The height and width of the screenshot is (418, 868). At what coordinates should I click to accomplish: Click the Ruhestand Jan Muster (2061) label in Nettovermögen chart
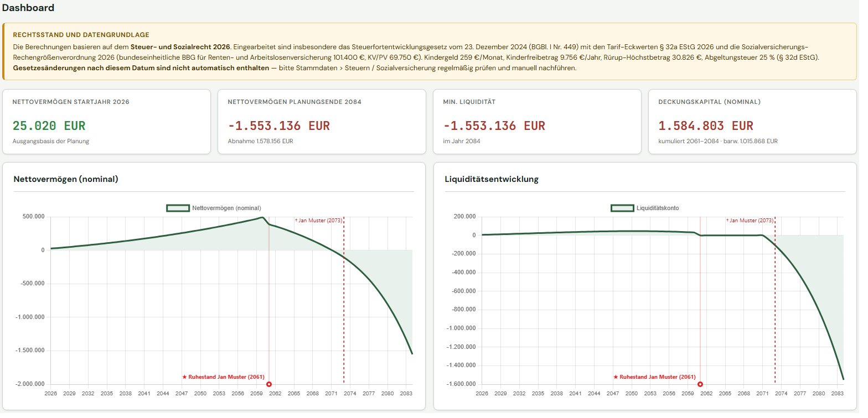click(224, 377)
